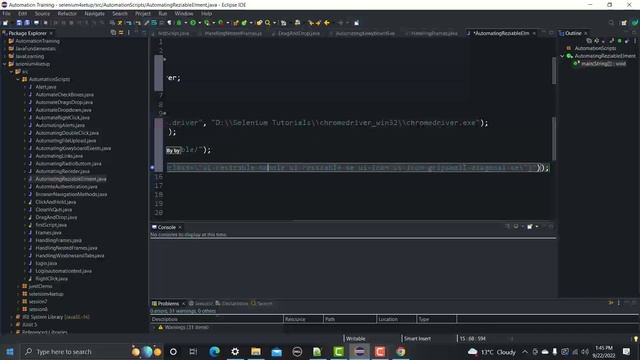Click the breakpoint marker on line 15
This screenshot has height=360, width=640.
click(152, 167)
